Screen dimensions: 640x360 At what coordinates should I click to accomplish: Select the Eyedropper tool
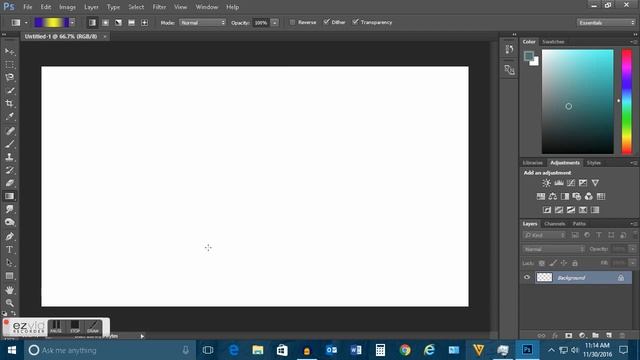9,116
